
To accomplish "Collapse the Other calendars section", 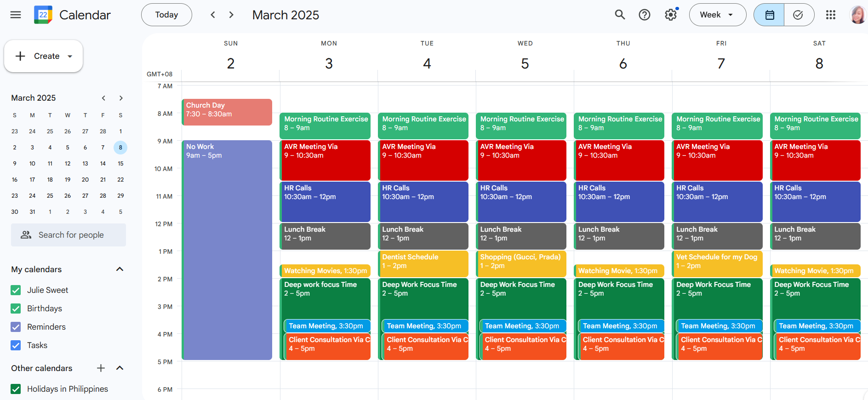I will [120, 368].
